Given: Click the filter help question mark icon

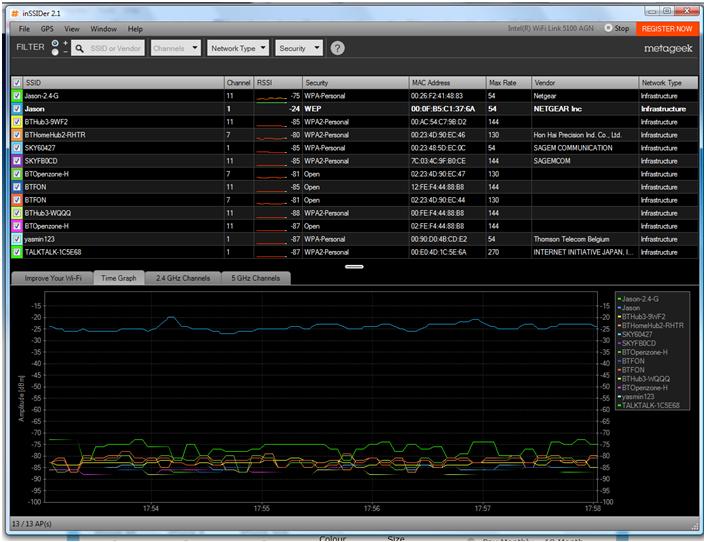Looking at the screenshot, I should pyautogui.click(x=338, y=48).
